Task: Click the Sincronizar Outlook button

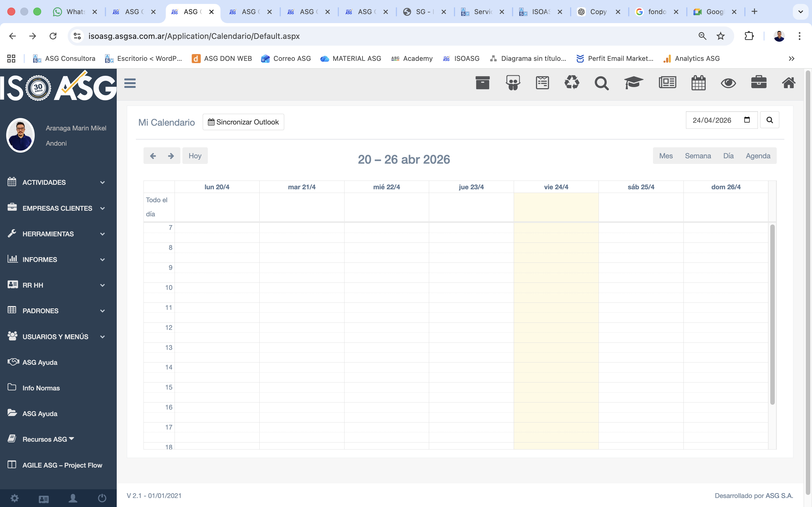Action: click(x=243, y=122)
